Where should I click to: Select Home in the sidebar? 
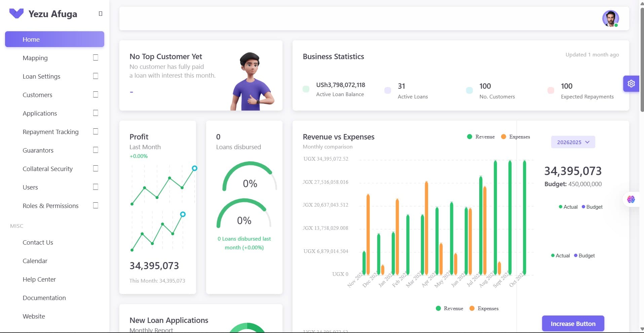click(x=31, y=39)
